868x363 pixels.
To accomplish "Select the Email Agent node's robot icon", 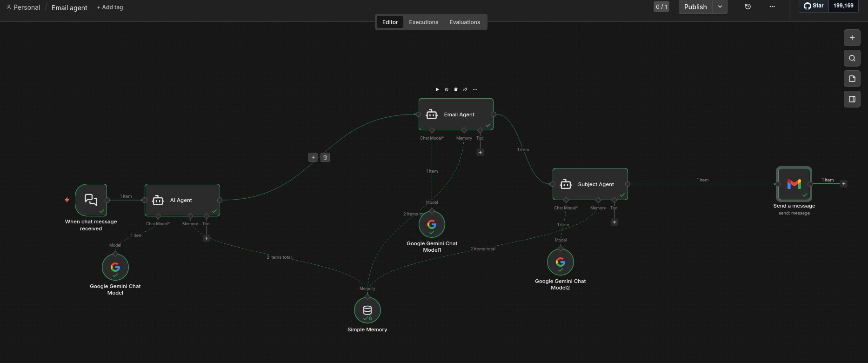I will pyautogui.click(x=432, y=114).
